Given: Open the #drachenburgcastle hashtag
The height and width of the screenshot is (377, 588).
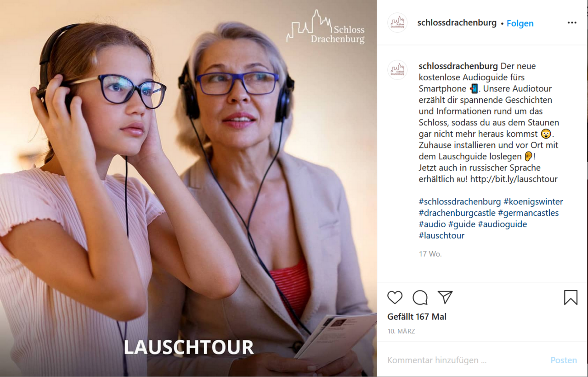Looking at the screenshot, I should point(457,213).
